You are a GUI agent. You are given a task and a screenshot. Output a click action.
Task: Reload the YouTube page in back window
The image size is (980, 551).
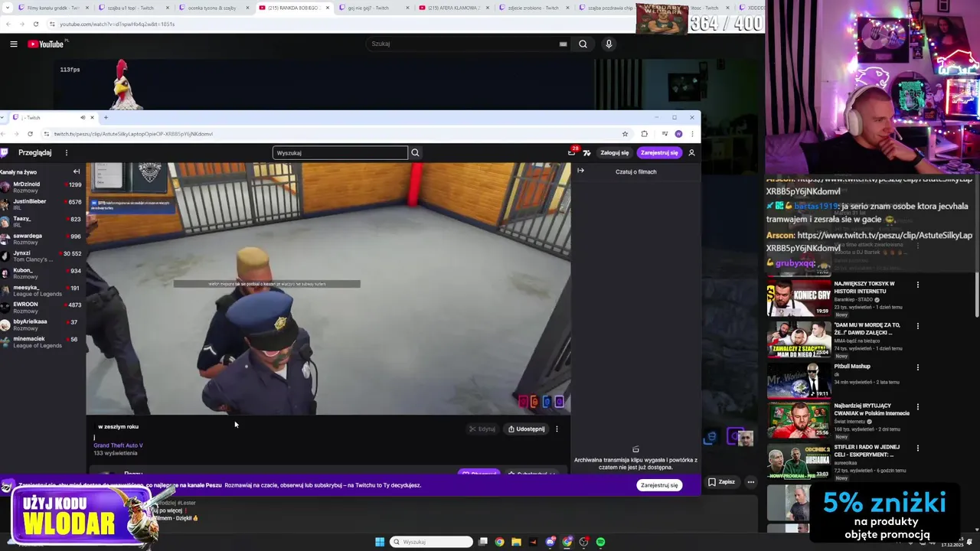(35, 24)
